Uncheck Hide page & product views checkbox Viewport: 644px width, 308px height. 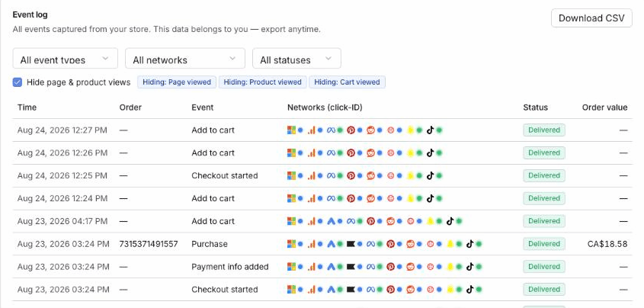(18, 82)
